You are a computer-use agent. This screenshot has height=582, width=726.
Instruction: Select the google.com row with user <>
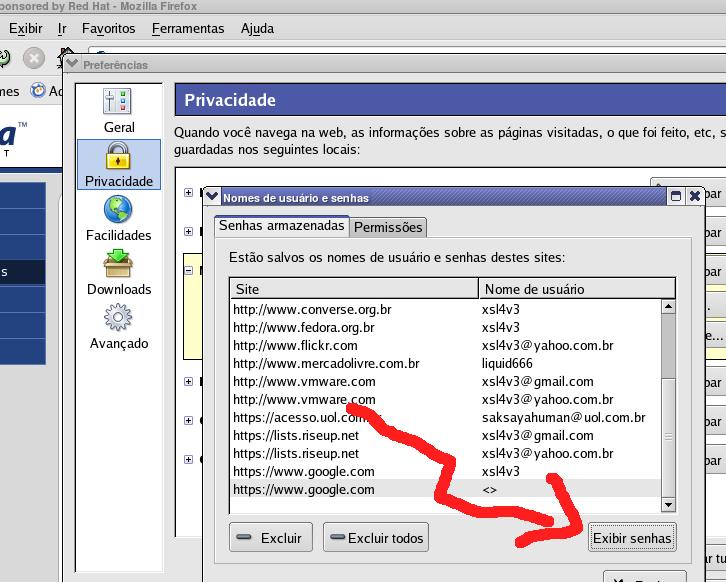(446, 489)
